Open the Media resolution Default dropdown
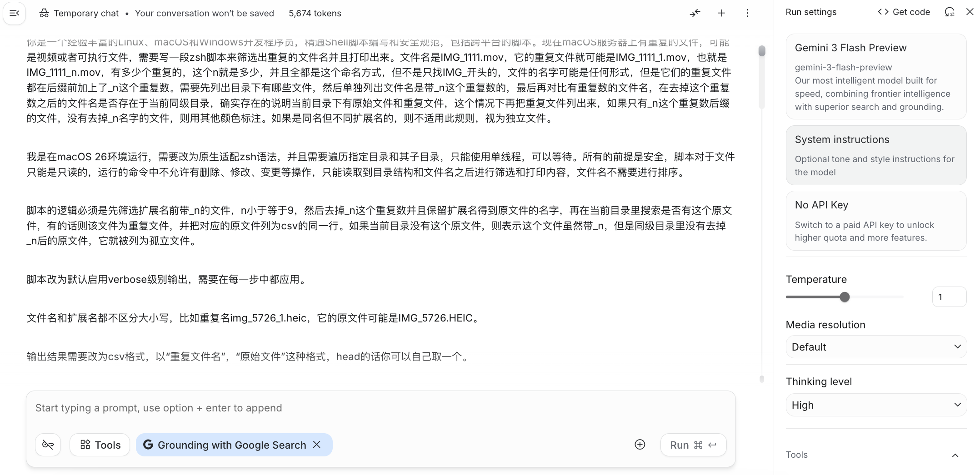Viewport: 980px width, 475px height. point(876,347)
